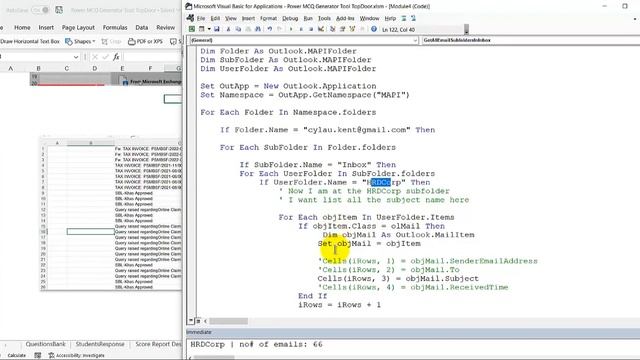Switch to the QuestionsBank sheet tab

coord(45,344)
